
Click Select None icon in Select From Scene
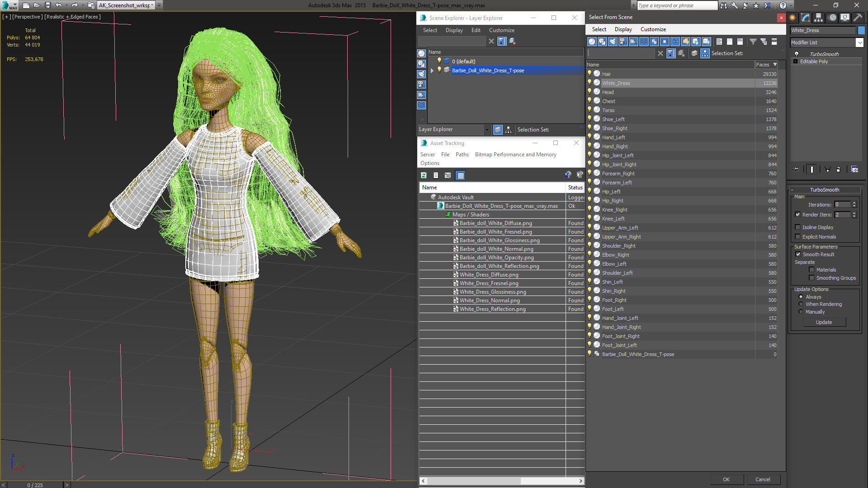(730, 42)
